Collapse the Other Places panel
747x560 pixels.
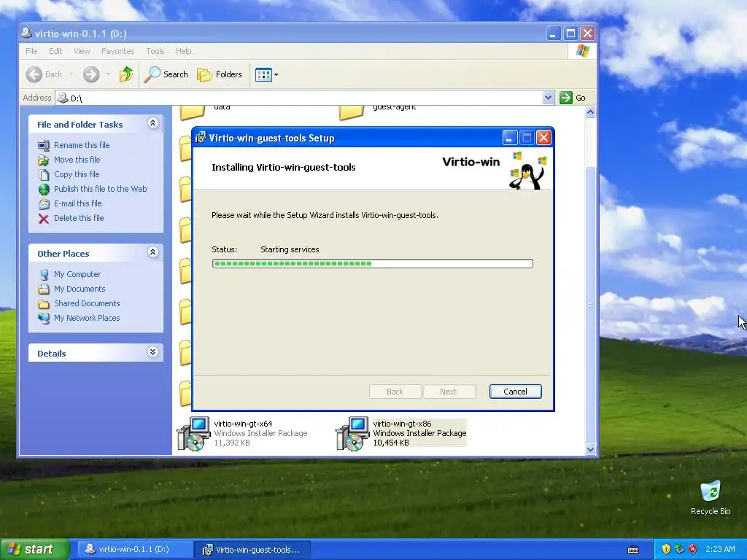click(x=153, y=252)
